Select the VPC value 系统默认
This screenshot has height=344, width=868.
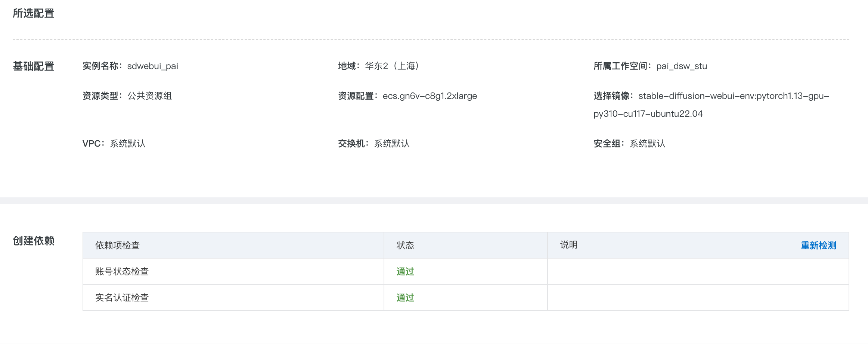click(x=128, y=144)
